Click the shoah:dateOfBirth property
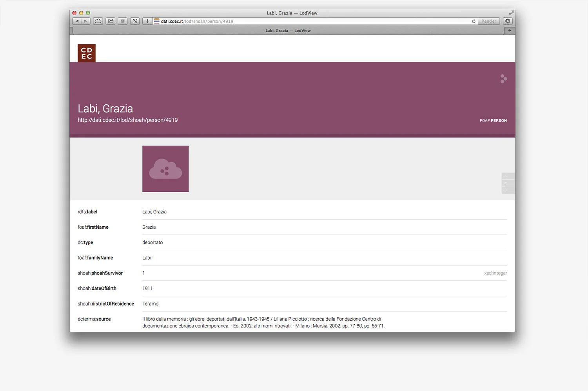588x391 pixels. [x=97, y=288]
